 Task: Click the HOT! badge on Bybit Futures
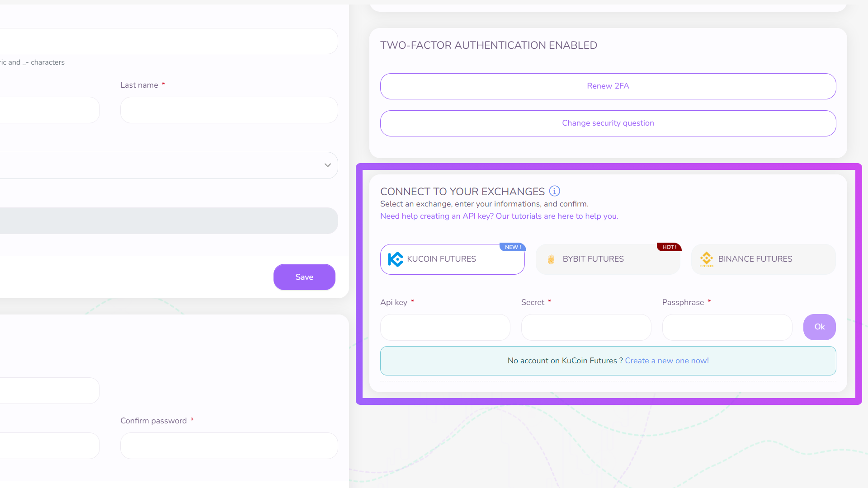tap(669, 247)
